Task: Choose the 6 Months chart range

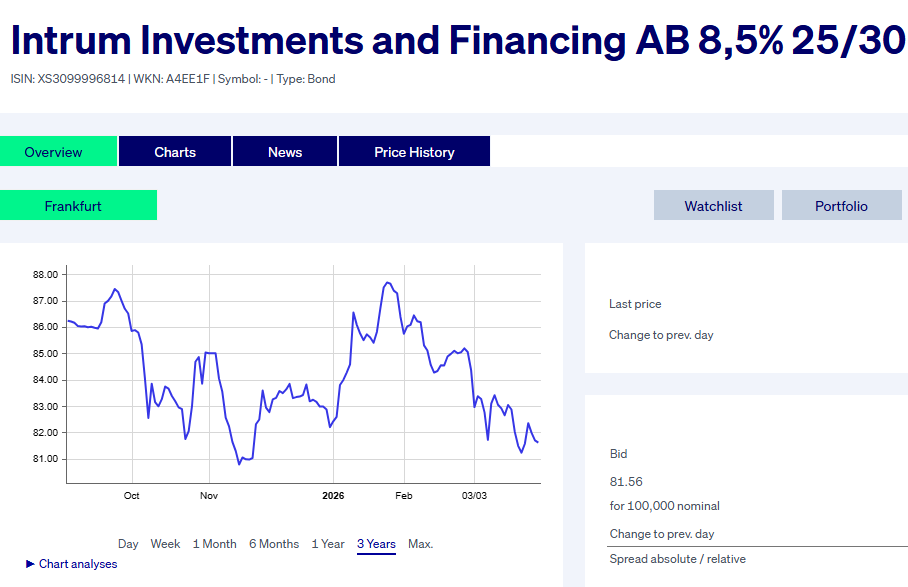Action: (x=274, y=544)
